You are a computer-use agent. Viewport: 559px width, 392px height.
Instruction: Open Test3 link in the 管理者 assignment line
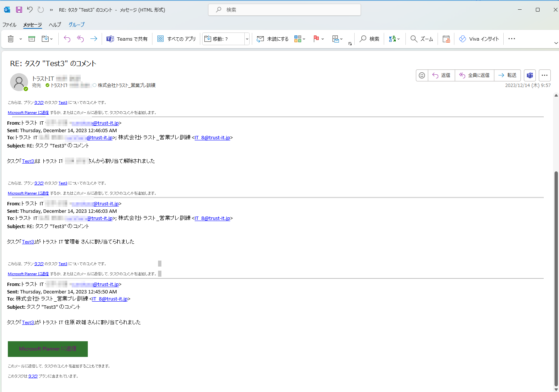coord(28,242)
